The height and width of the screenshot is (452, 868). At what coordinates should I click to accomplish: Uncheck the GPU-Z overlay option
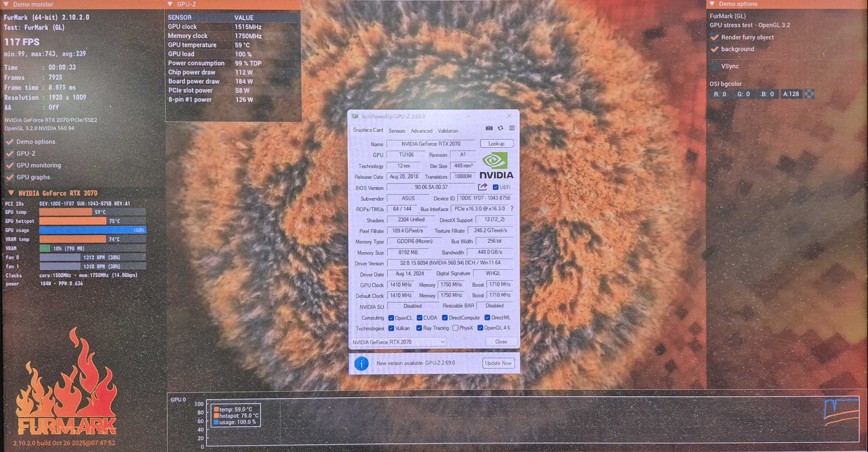(x=10, y=154)
